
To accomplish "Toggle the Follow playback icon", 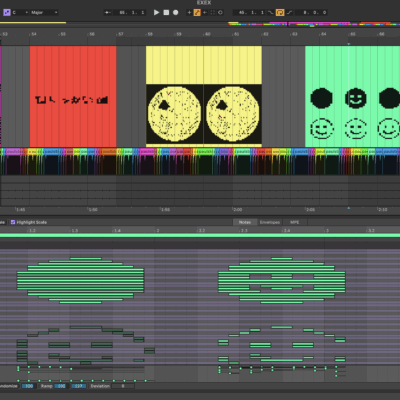I will click(108, 12).
